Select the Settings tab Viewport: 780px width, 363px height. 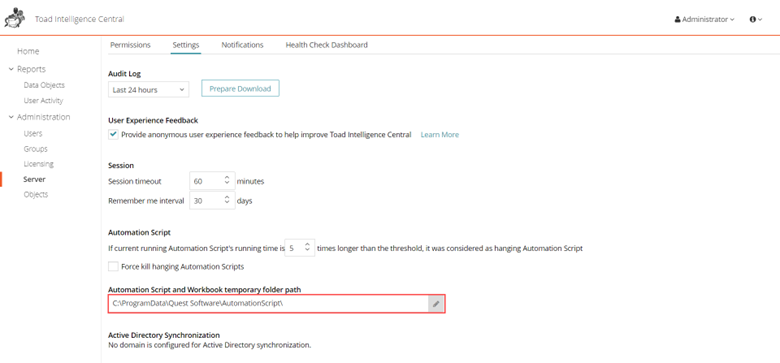point(186,45)
